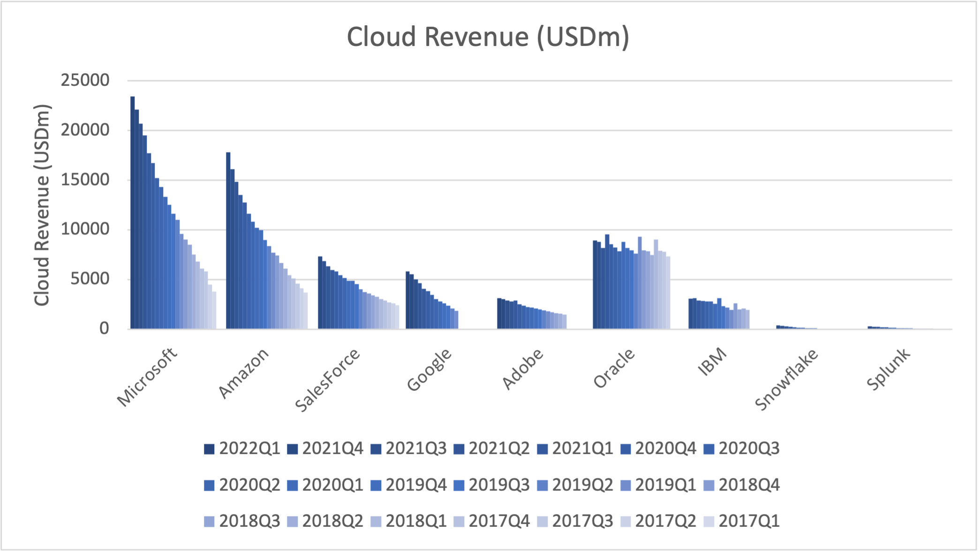This screenshot has height=554, width=980.
Task: Click the 2020Q2 legend color swatch
Action: pos(209,485)
